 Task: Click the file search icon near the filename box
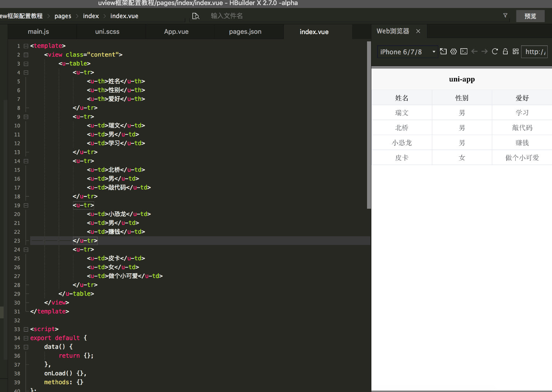click(x=196, y=16)
